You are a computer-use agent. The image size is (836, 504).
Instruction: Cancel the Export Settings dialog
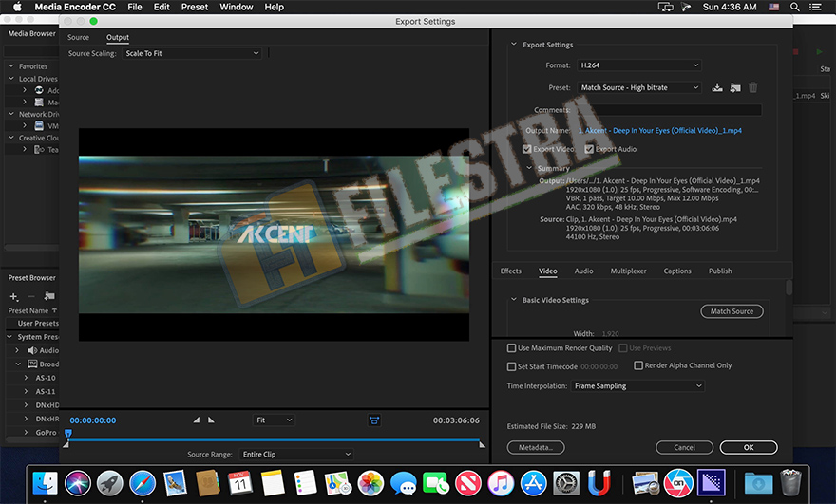click(x=684, y=448)
